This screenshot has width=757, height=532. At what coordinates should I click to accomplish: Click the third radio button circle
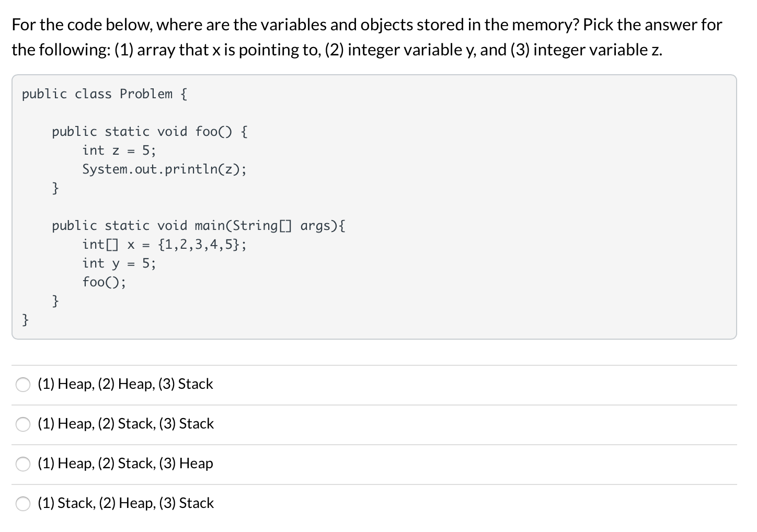coord(23,464)
